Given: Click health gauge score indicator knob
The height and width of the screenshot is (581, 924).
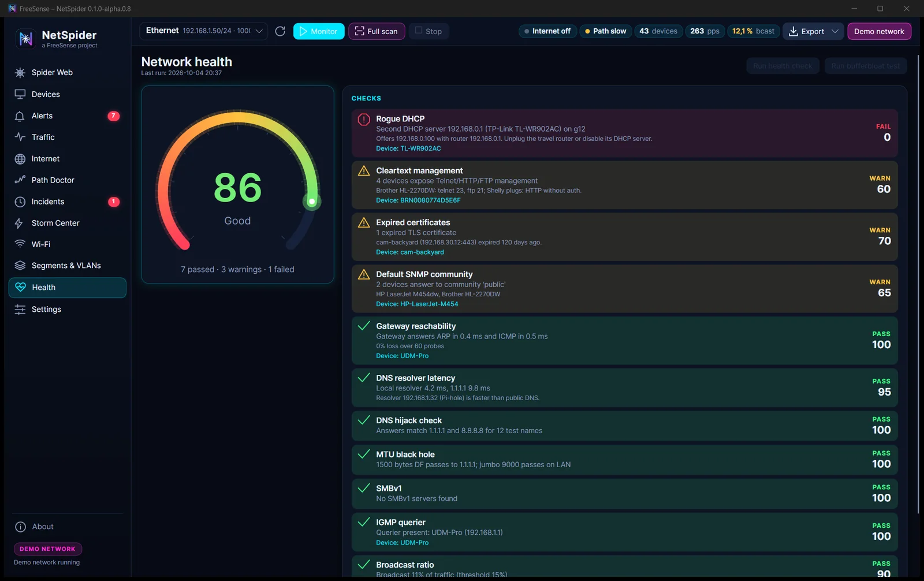Looking at the screenshot, I should pos(312,202).
